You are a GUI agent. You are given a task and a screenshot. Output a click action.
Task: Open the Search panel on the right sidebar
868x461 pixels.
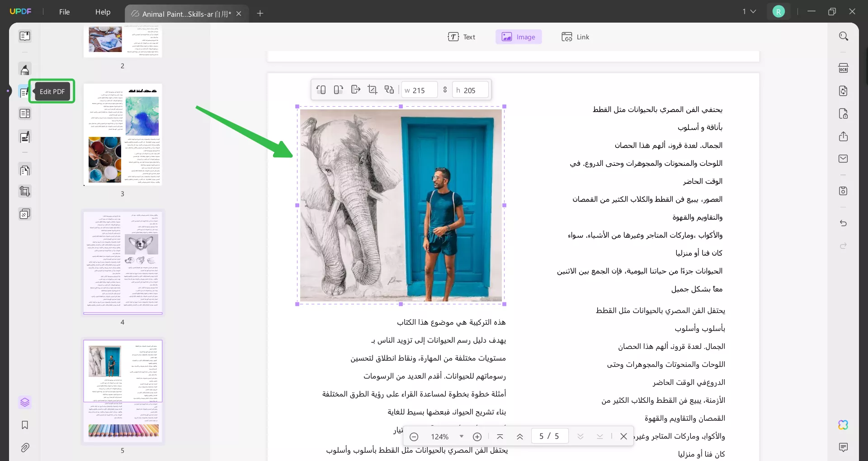844,36
